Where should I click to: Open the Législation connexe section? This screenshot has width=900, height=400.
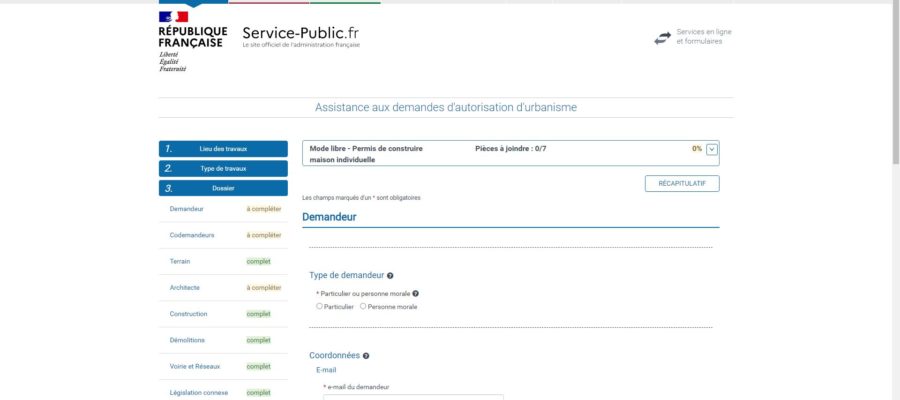[x=199, y=393]
